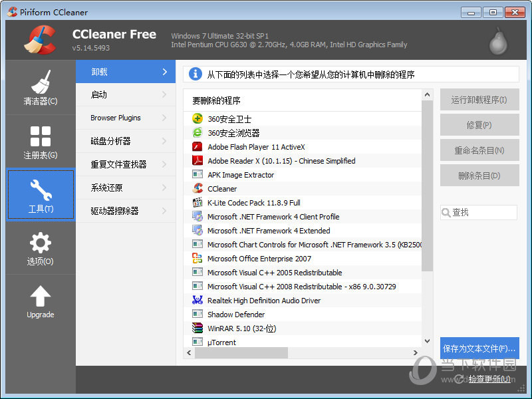Click the 360安全浏览器 program icon
Viewport: 532px width, 399px height.
point(198,132)
